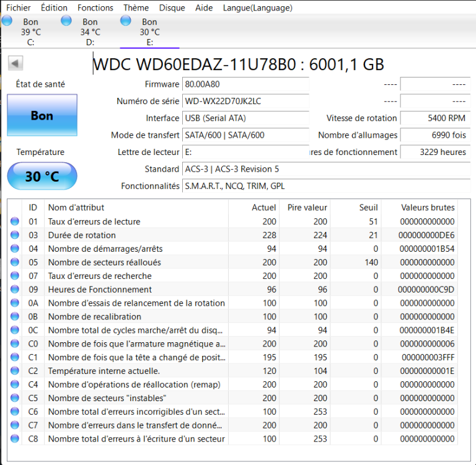Click status orb of attribute 07
Viewport: 476px width, 465px height.
[15, 276]
